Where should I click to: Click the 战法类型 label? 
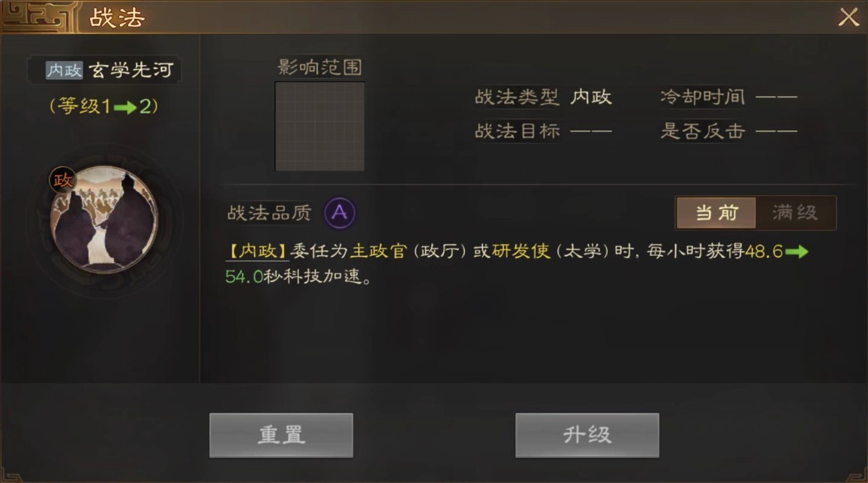517,97
